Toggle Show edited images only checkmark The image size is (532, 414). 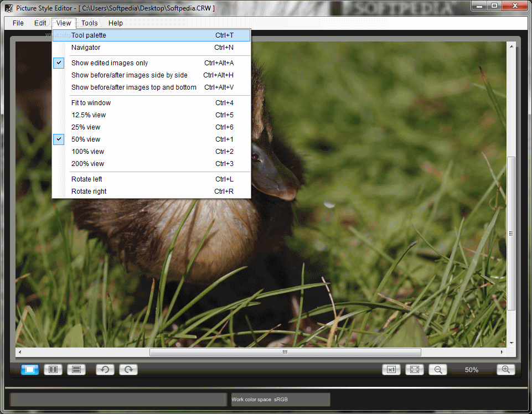(x=59, y=63)
